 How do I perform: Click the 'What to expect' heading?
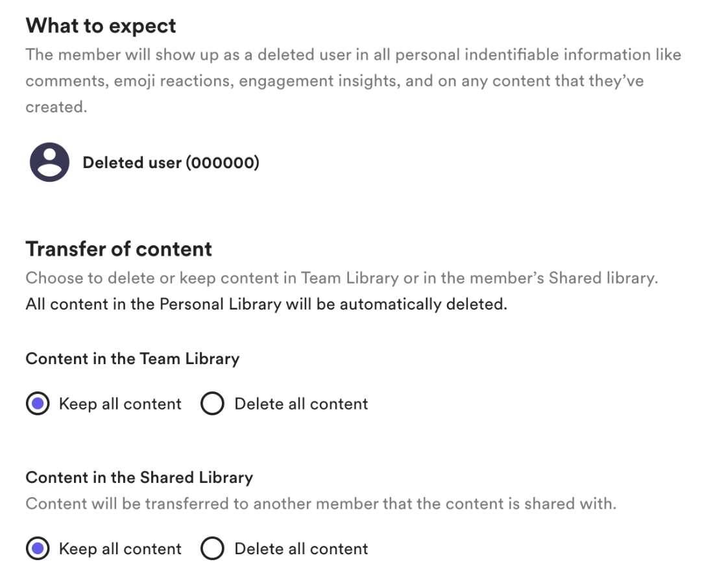click(101, 26)
